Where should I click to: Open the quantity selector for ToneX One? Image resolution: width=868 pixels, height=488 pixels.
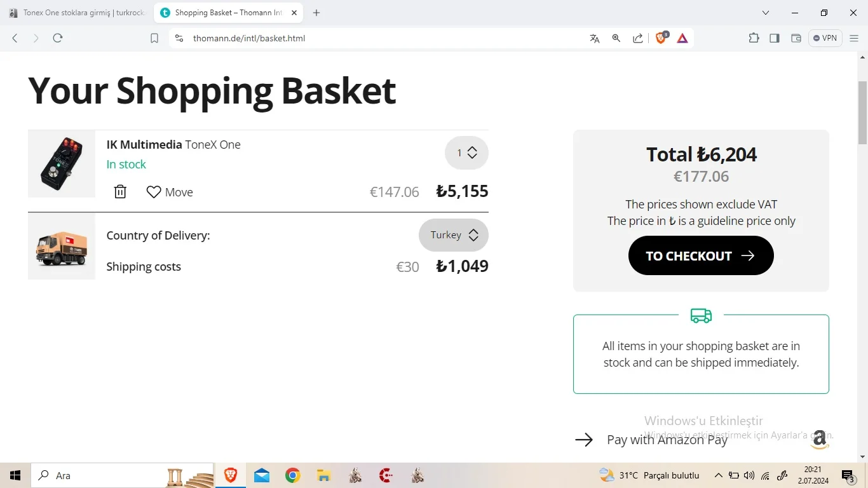[x=466, y=153]
